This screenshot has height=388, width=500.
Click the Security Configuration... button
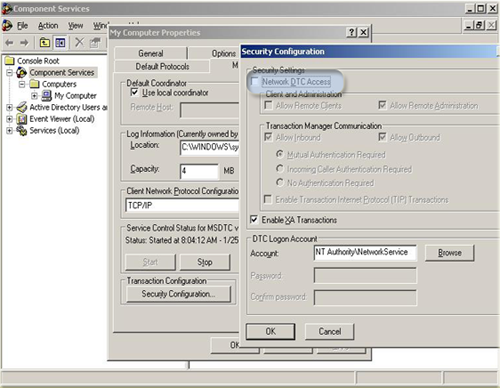[178, 294]
